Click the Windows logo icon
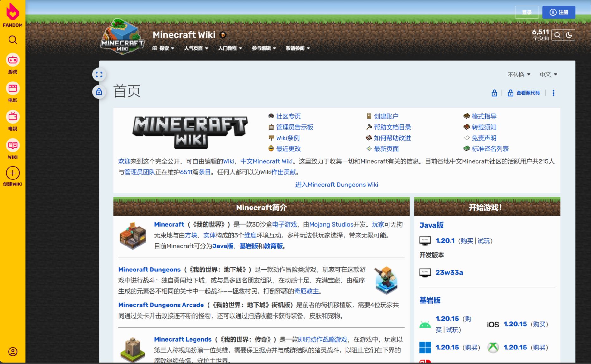Viewport: 591px width, 364px height. click(425, 348)
